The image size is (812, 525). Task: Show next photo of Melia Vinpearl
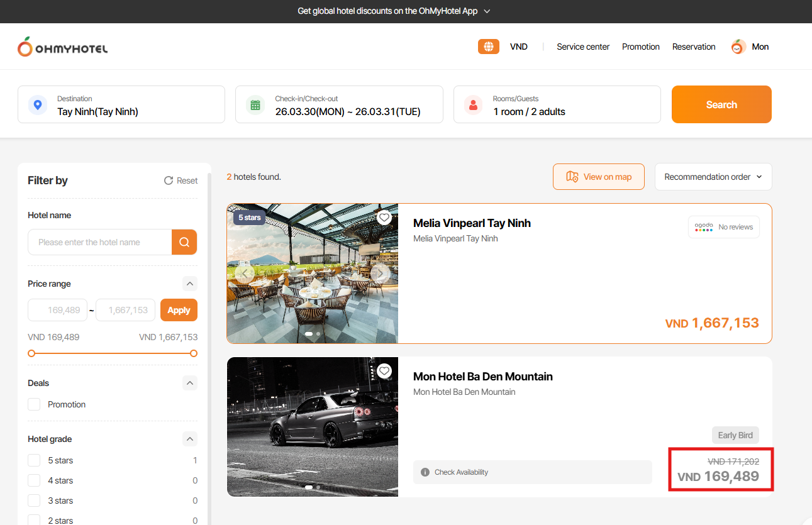[x=380, y=274]
